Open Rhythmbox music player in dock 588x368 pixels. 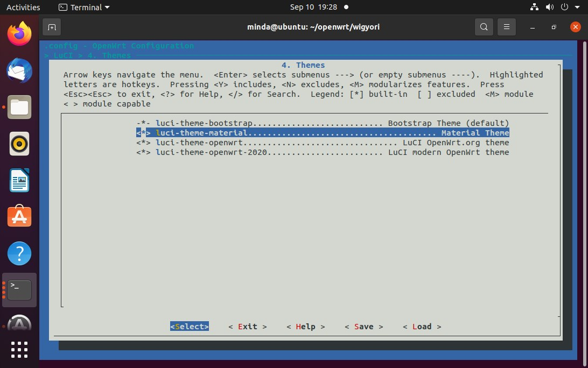tap(19, 144)
